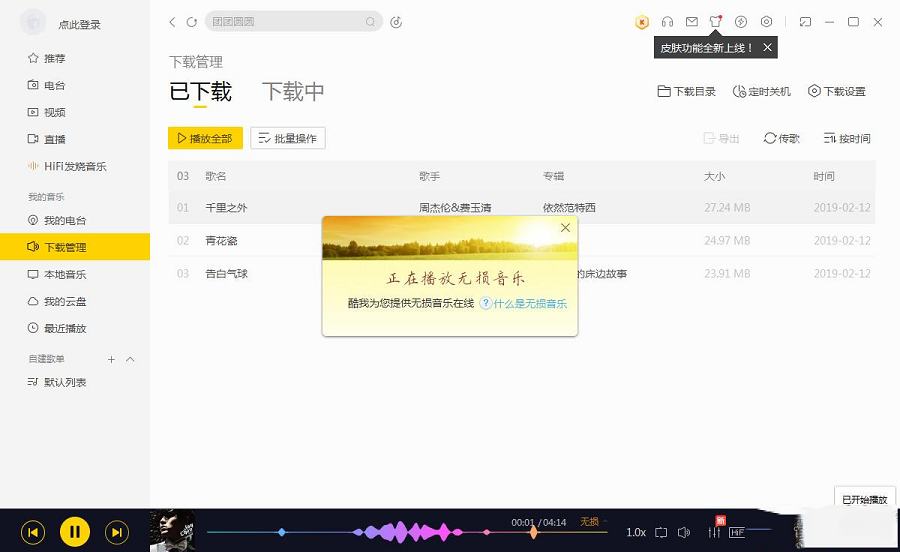The width and height of the screenshot is (900, 552).
Task: Click the refresh icon near the search box
Action: point(192,22)
